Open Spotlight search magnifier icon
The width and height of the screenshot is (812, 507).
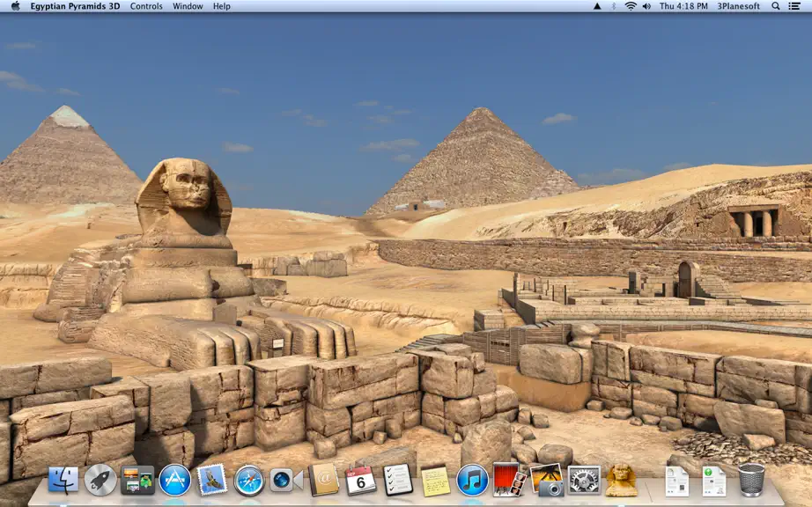click(775, 6)
